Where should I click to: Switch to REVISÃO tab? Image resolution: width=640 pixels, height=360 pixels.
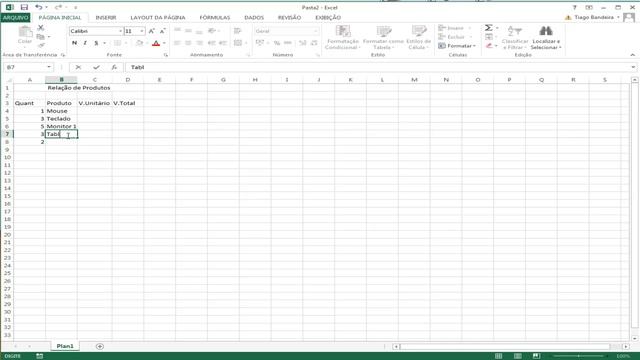point(289,18)
